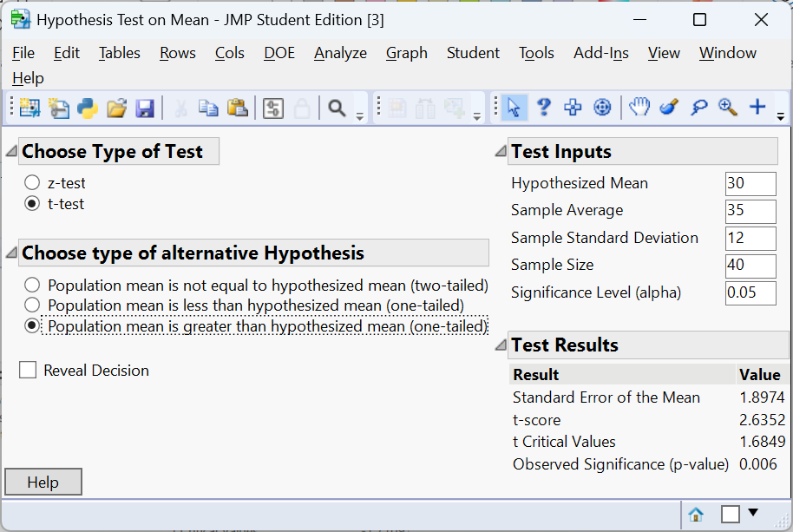Collapse the Test Results disclosure triangle
The image size is (793, 532).
(x=500, y=345)
